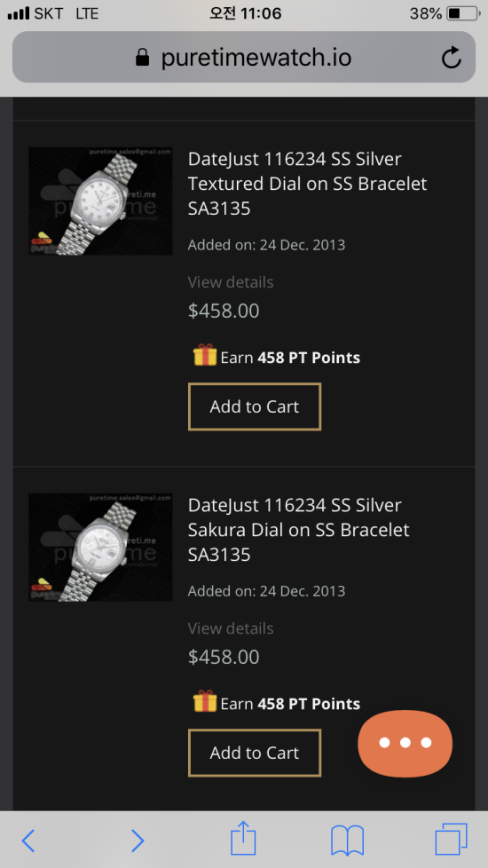
Task: Tap the puretimewatch.io address field
Action: pyautogui.click(x=244, y=57)
